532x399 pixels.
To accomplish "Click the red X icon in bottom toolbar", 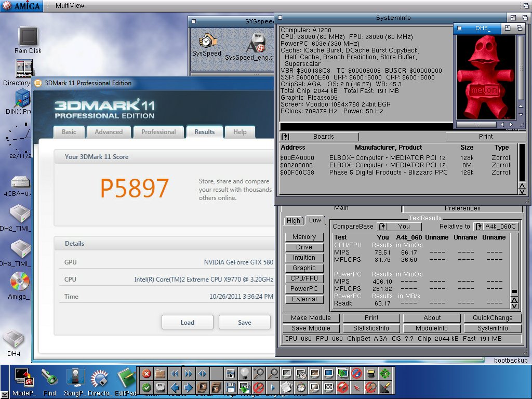I will [x=147, y=374].
